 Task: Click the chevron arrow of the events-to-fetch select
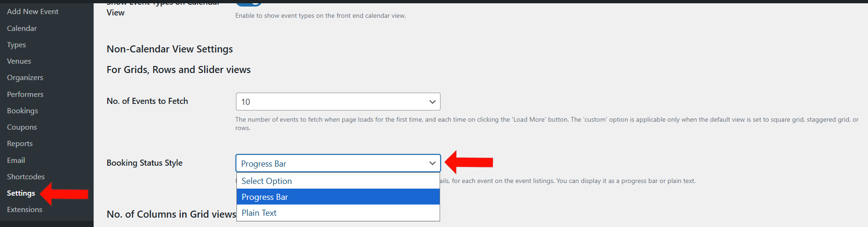coord(432,102)
